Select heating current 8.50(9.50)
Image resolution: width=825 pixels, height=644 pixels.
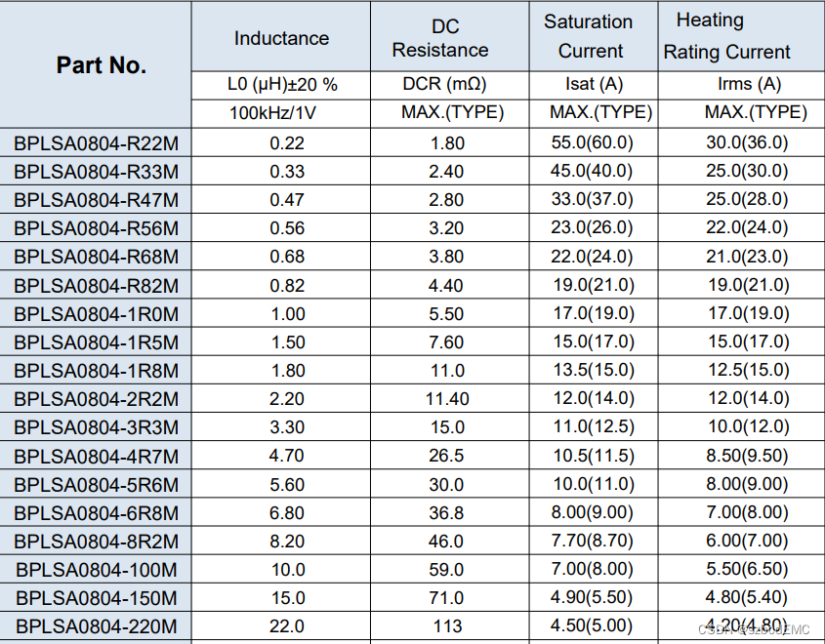click(747, 456)
